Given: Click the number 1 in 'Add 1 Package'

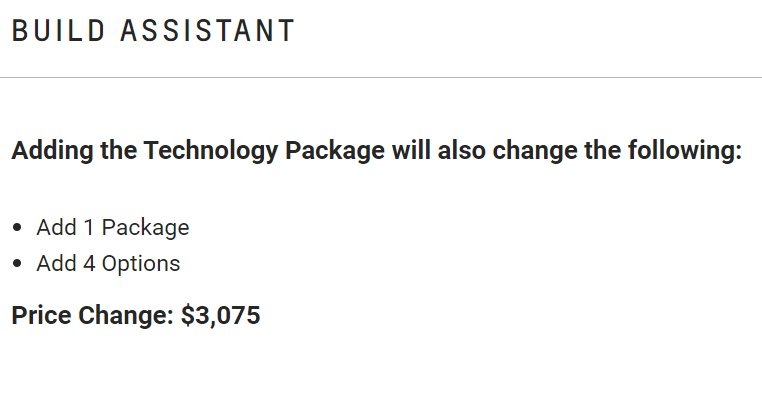Looking at the screenshot, I should [88, 227].
